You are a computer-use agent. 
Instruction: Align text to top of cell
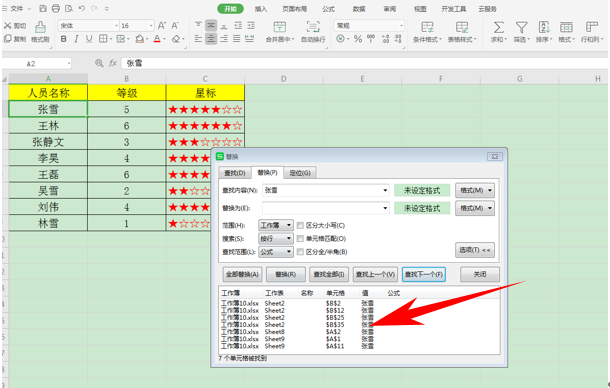198,26
